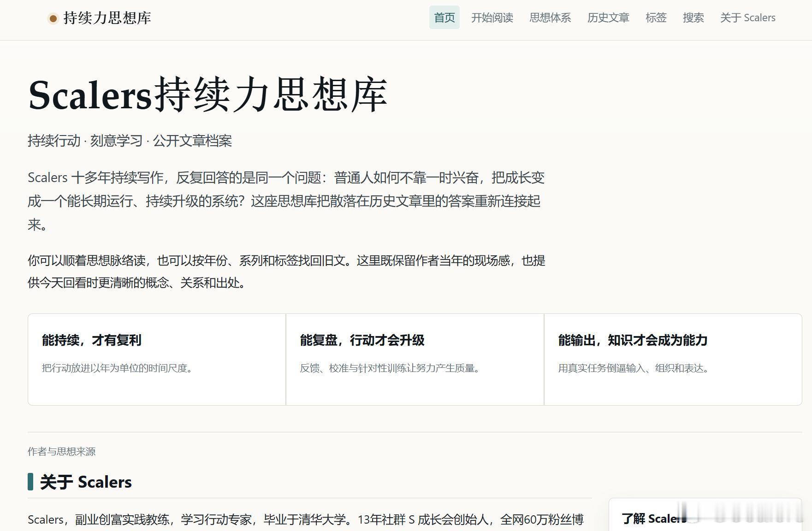Go to 开始阅读 in the navigation
Screen dimensions: 812x531
492,18
